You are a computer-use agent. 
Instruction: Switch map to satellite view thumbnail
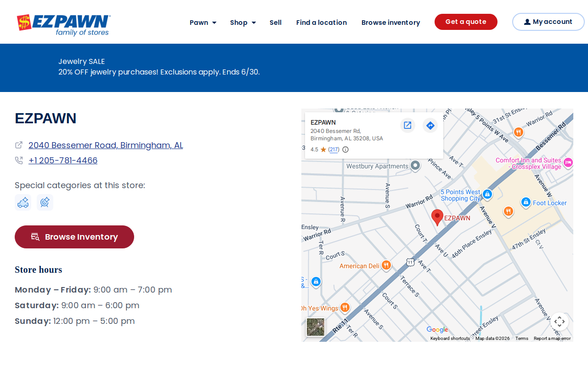pyautogui.click(x=316, y=327)
